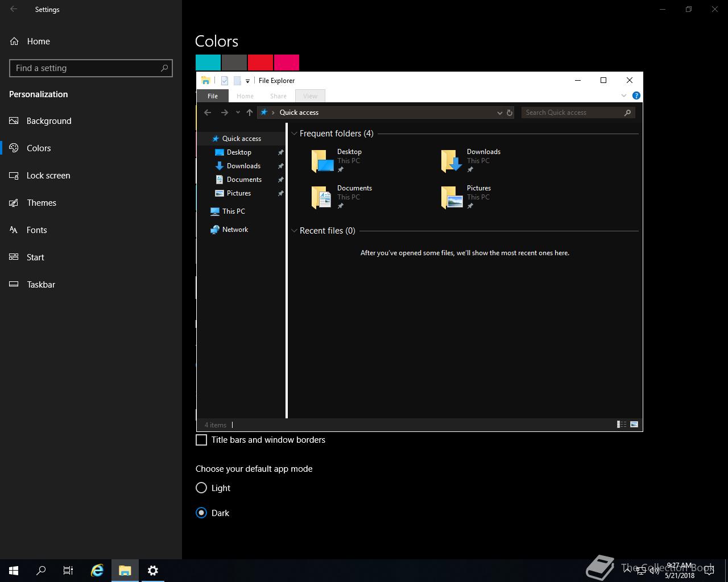Viewport: 728px width, 582px height.
Task: Switch to Large icons view in status bar
Action: point(634,425)
